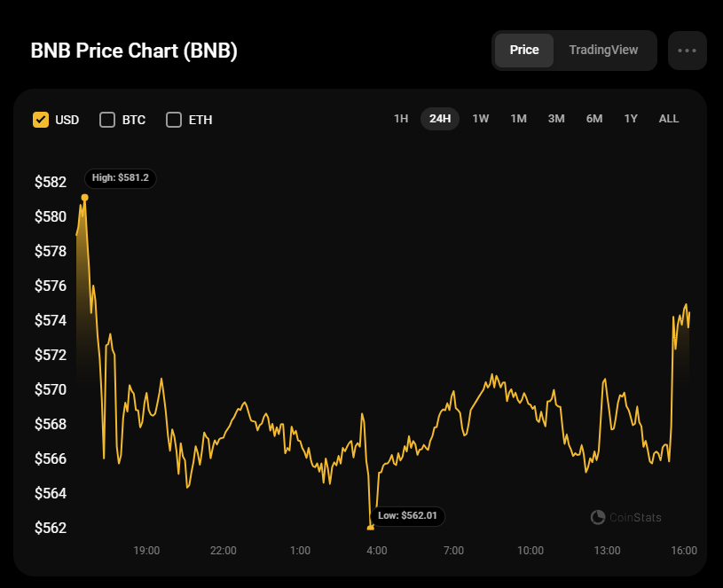Show ALL time price history
Image resolution: width=723 pixels, height=588 pixels.
click(669, 119)
